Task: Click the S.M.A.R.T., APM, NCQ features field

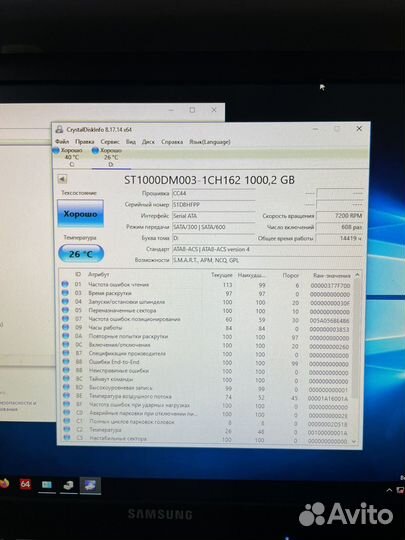Action: point(268,260)
